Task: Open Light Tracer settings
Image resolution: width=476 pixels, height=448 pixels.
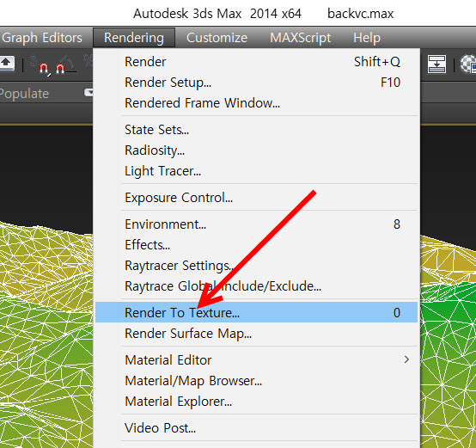Action: 257,171
